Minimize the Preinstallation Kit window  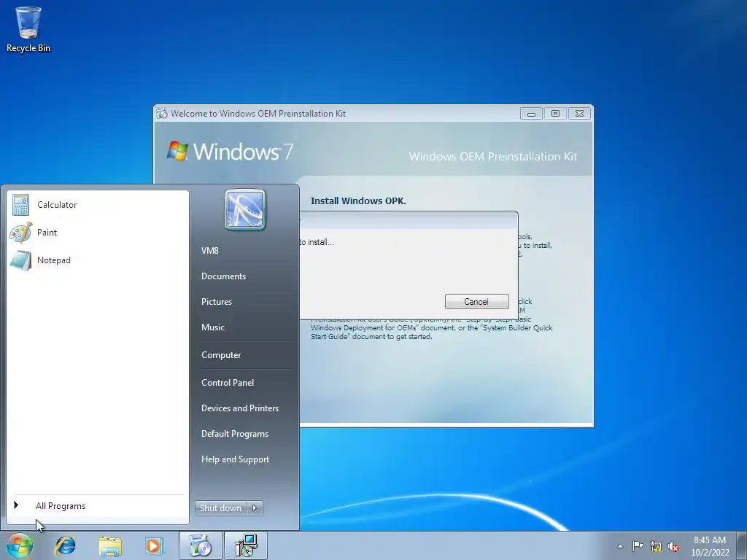(531, 113)
